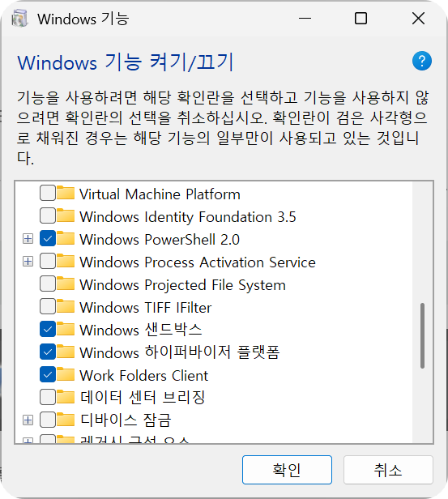Click the folder icon beside Windows Identity Foundation 3.5
The height and width of the screenshot is (499, 448).
pyautogui.click(x=66, y=215)
